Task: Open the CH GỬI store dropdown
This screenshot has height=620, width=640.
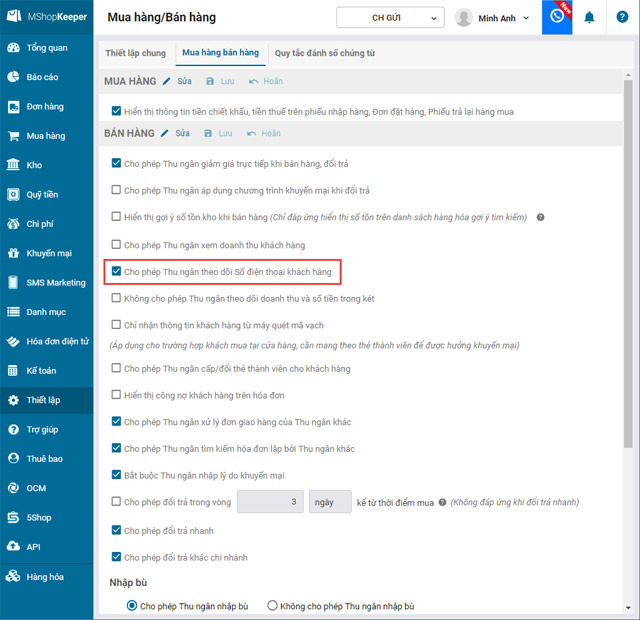Action: pos(390,18)
